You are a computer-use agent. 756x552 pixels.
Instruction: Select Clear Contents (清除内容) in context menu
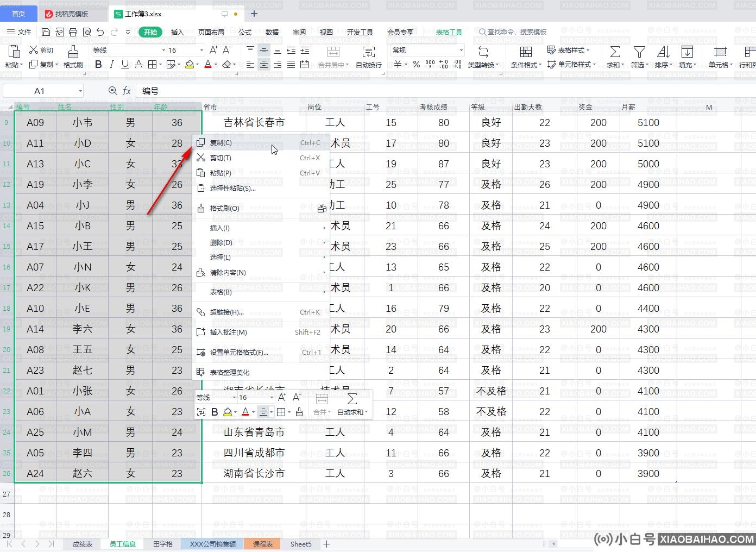coord(262,273)
